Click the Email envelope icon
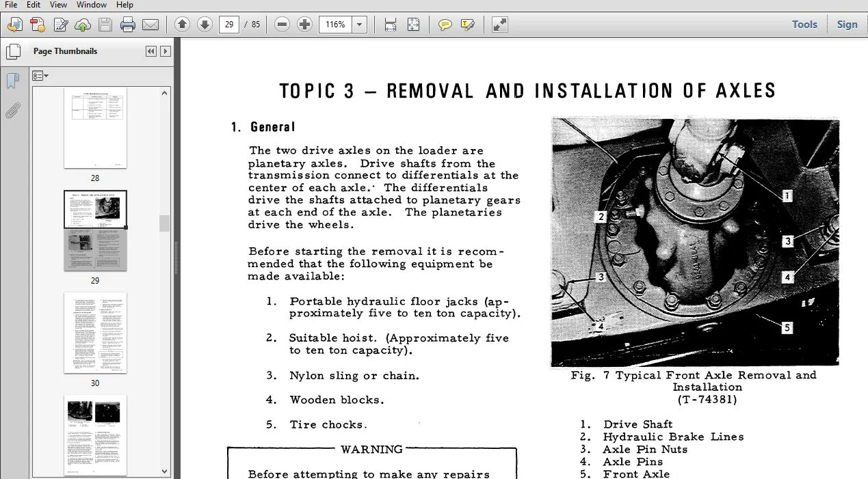The height and width of the screenshot is (479, 868). point(150,25)
